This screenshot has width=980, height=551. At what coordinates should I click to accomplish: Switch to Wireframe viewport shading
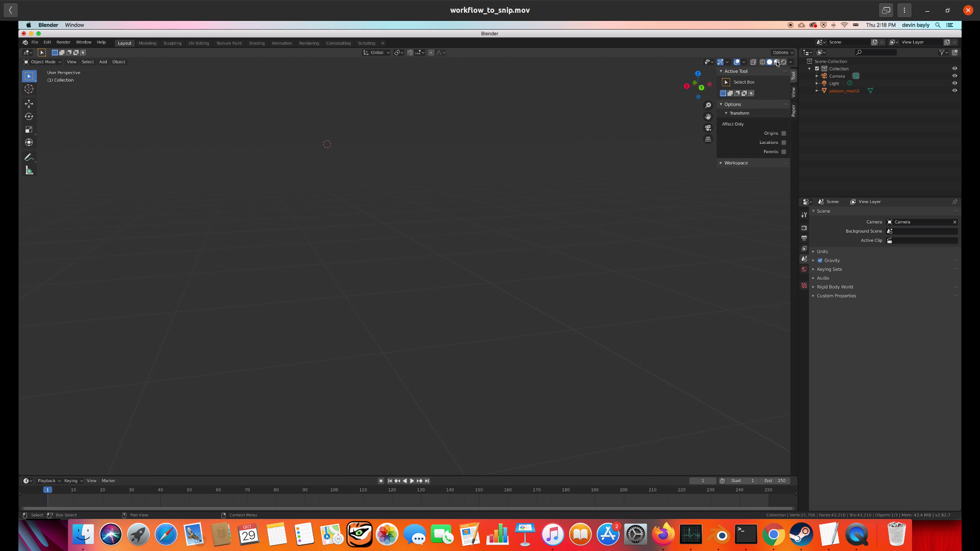pos(763,62)
